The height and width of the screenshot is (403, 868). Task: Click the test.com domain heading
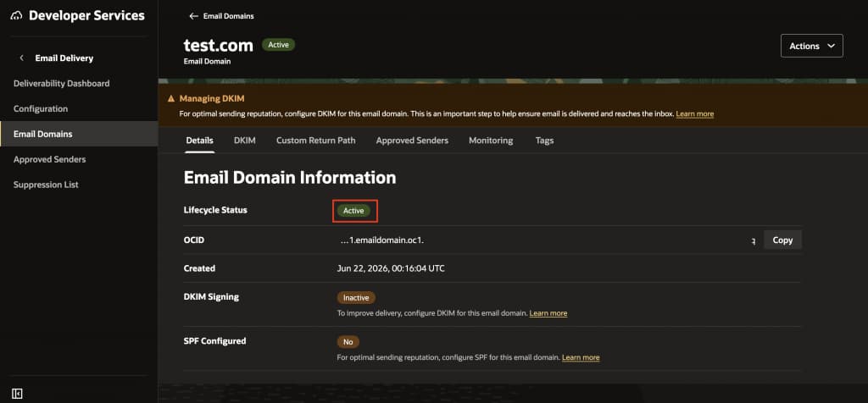[x=218, y=46]
